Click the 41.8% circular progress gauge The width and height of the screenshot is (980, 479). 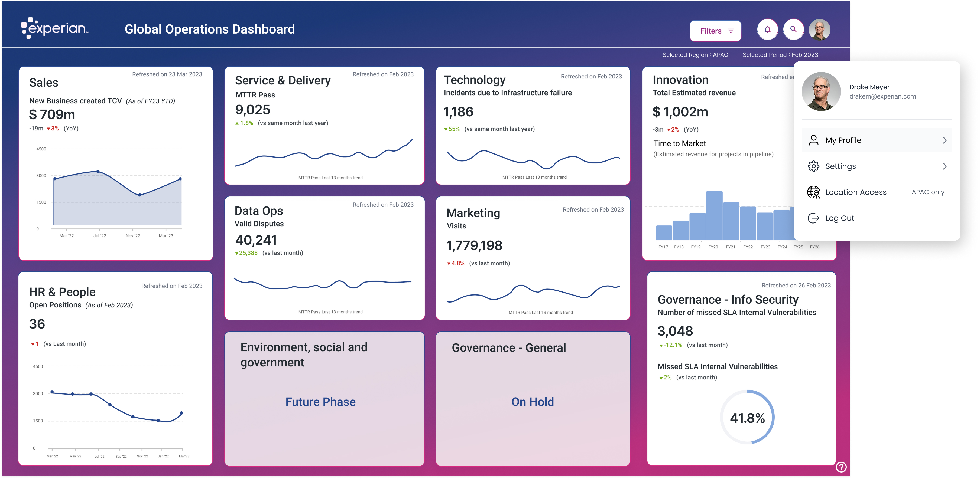(x=747, y=417)
